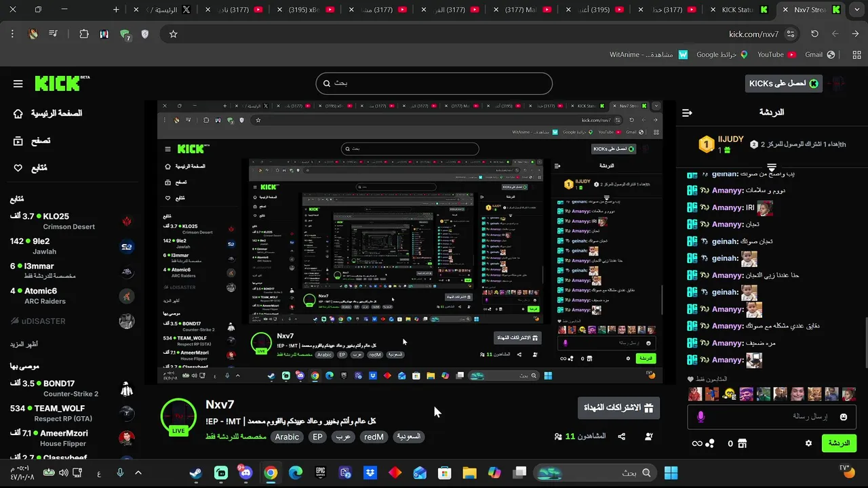Open 9le2 channel in sidebar

click(x=72, y=246)
